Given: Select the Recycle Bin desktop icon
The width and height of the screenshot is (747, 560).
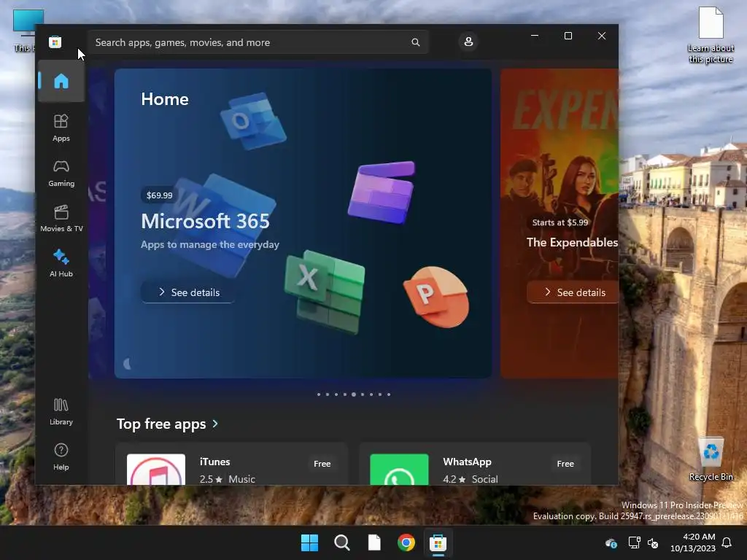Looking at the screenshot, I should click(x=711, y=459).
